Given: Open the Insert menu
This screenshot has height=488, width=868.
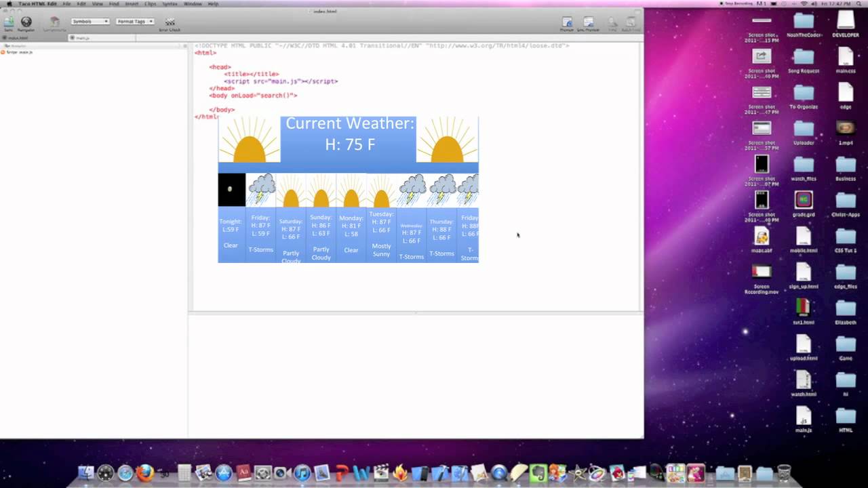Looking at the screenshot, I should tap(132, 3).
